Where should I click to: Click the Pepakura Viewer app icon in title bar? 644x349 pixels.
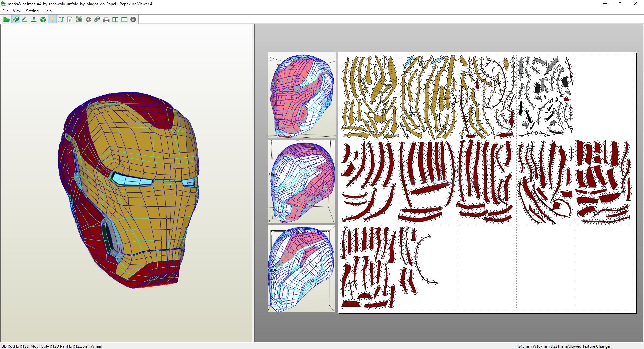[3, 4]
